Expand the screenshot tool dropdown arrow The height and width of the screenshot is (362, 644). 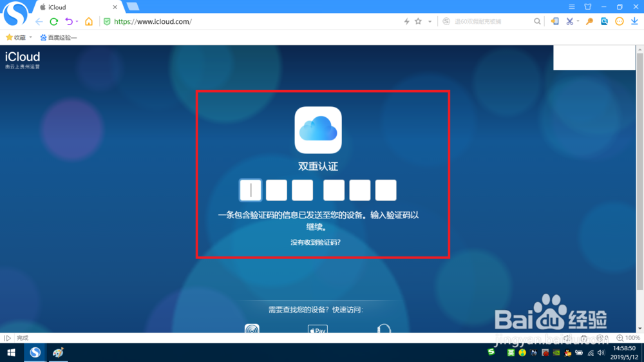pyautogui.click(x=578, y=21)
